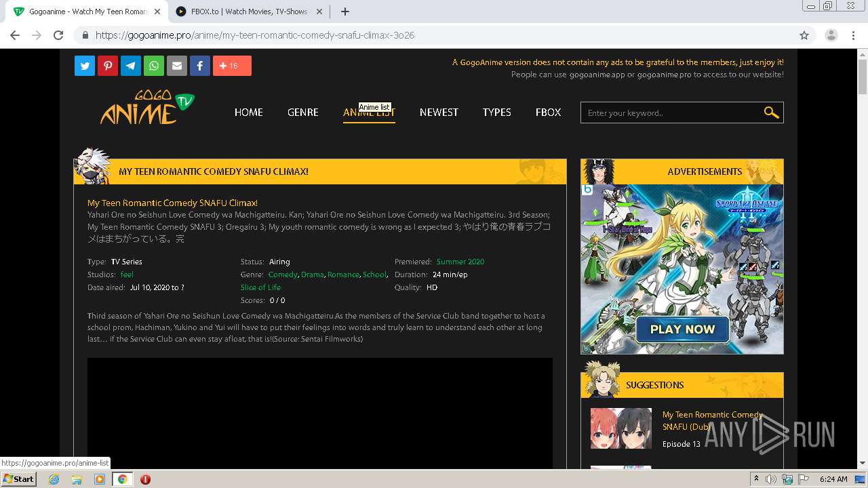Bookmark this page with star icon
The image size is (868, 488).
pyautogui.click(x=804, y=35)
